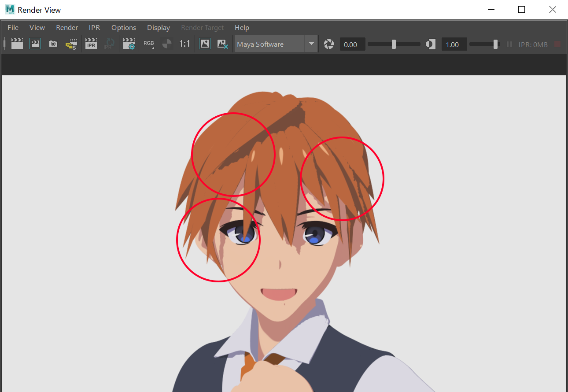Click the Redo Previous Render clapperboard icon
Viewport: 568px width, 392px height.
point(17,44)
